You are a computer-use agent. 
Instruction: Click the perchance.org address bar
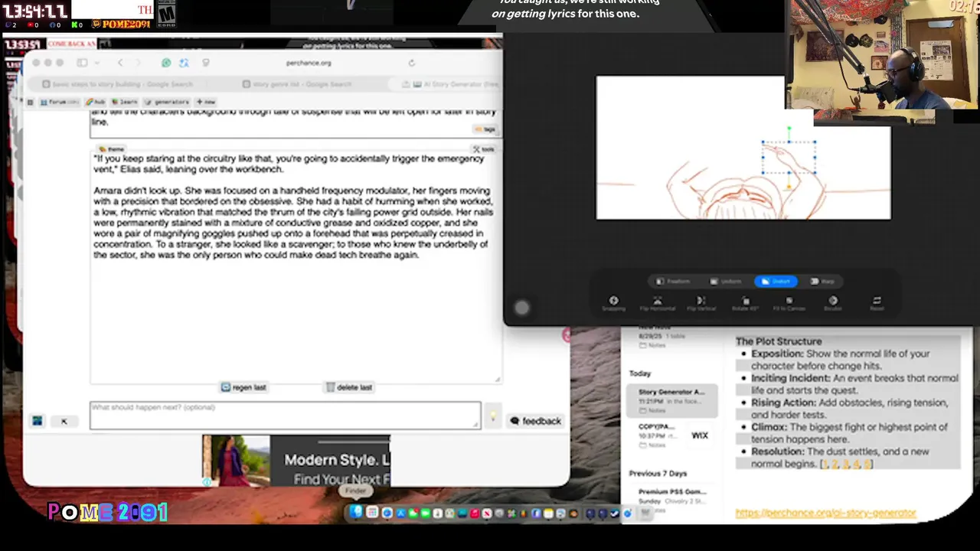309,63
